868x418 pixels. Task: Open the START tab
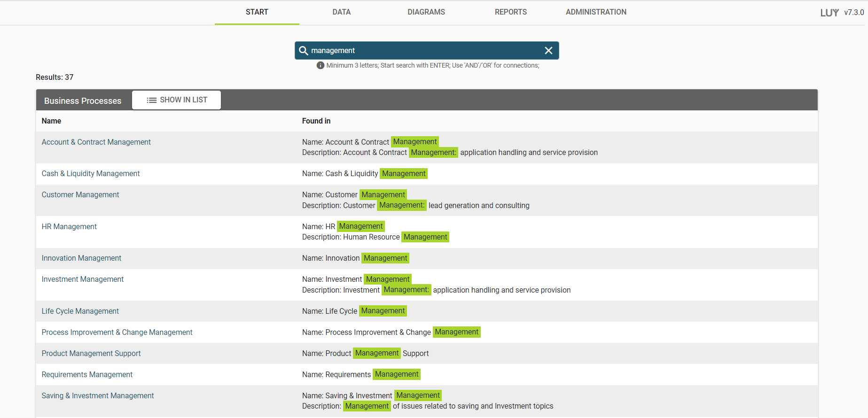pyautogui.click(x=257, y=12)
